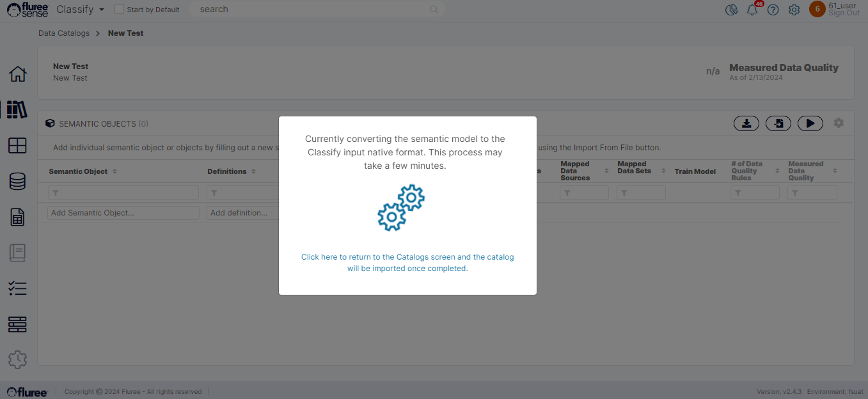Click the link to return to the Catalogs screen
Viewport: 868px width, 399px height.
pos(407,262)
